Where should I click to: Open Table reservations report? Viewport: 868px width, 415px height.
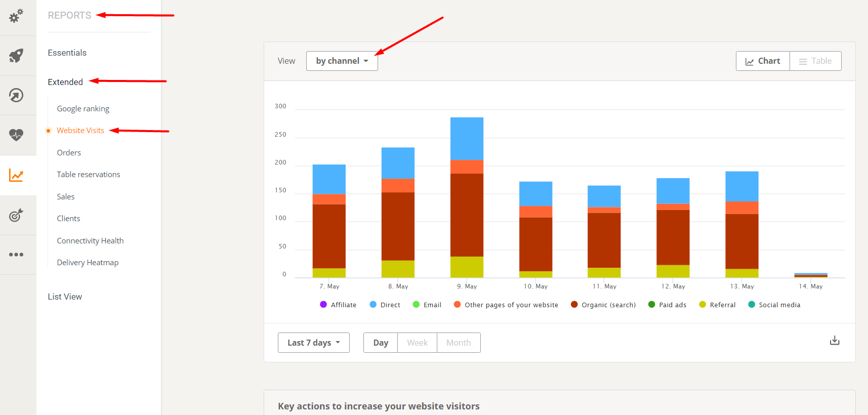coord(89,175)
